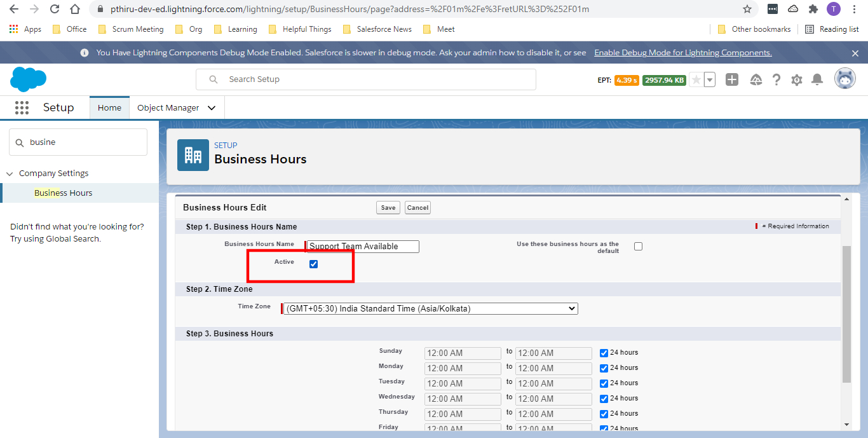Open the Help question mark icon

[776, 79]
